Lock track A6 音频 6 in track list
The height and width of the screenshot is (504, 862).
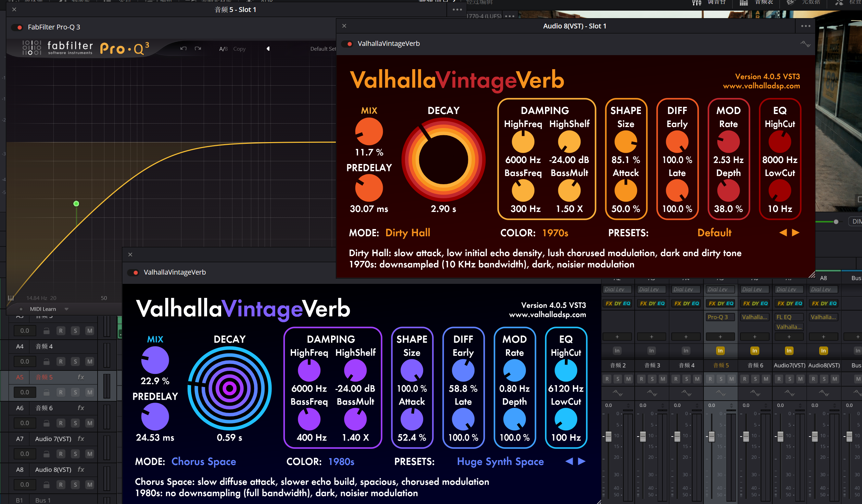[47, 423]
